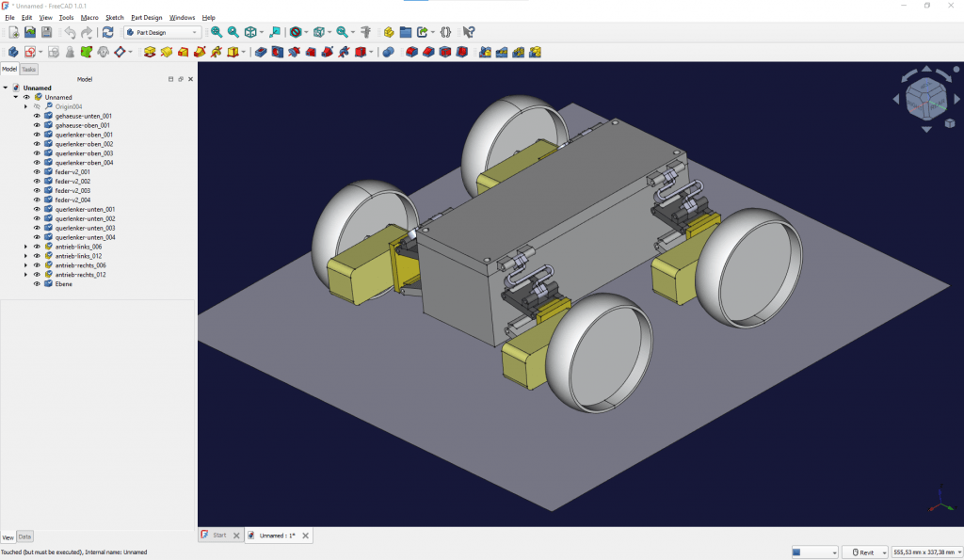Click the Boolean operation icon
Image resolution: width=964 pixels, height=560 pixels.
click(x=388, y=53)
